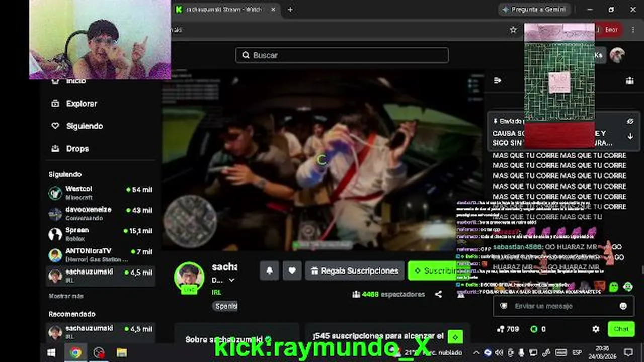Viewport: 644px width, 362px height.
Task: Toggle notifications bell for sachauzumaki
Action: [270, 270]
